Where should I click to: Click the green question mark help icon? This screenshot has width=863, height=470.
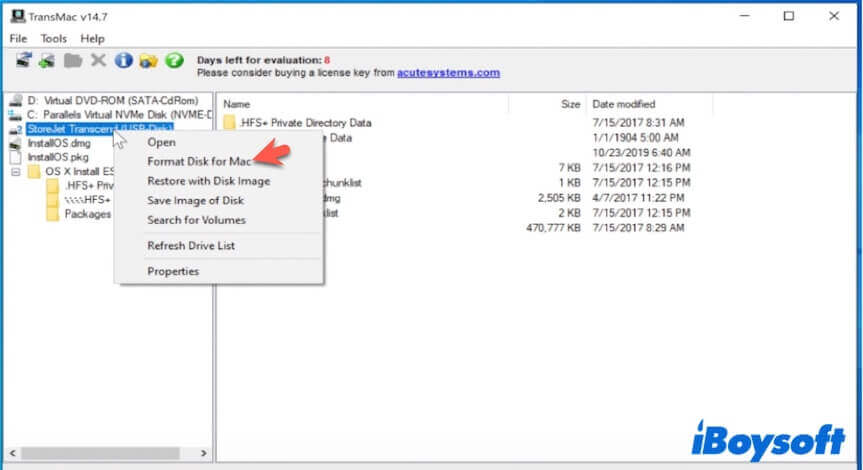tap(174, 61)
